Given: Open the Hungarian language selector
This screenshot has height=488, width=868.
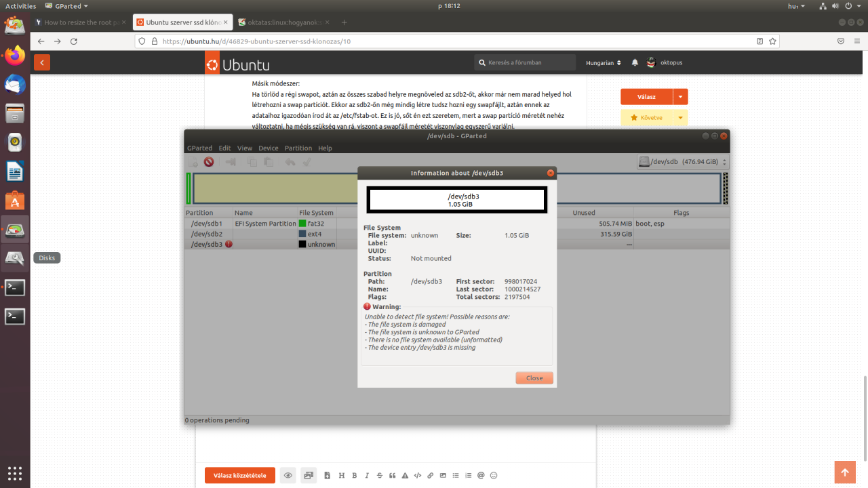Looking at the screenshot, I should pos(604,63).
